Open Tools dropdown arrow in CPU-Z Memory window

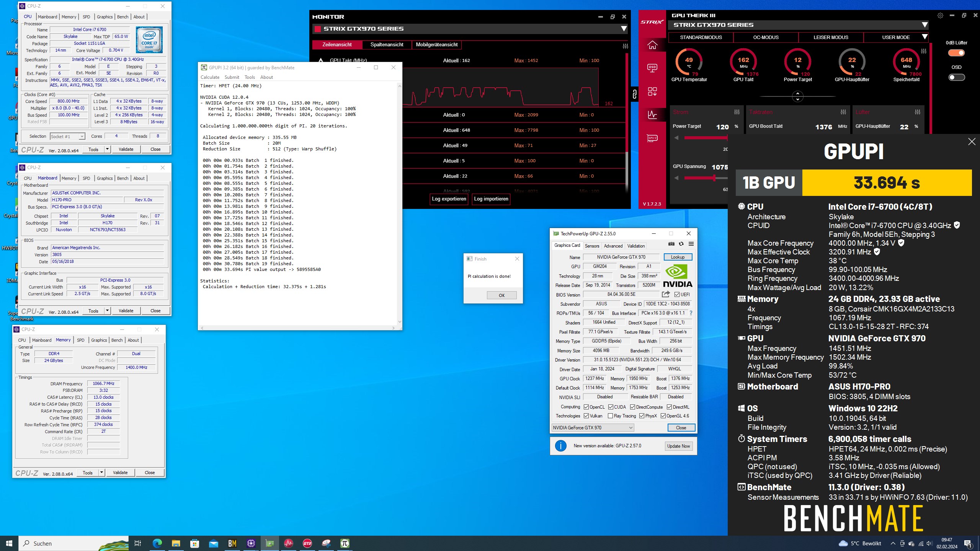tap(101, 473)
